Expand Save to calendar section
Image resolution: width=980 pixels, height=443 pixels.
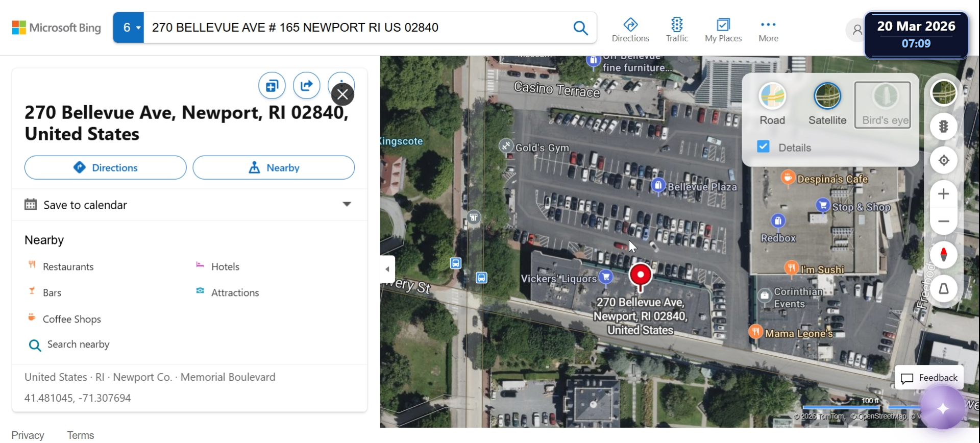tap(190, 205)
